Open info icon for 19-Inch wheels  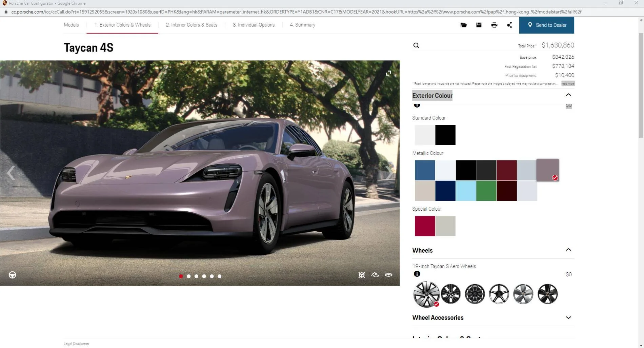(x=417, y=274)
